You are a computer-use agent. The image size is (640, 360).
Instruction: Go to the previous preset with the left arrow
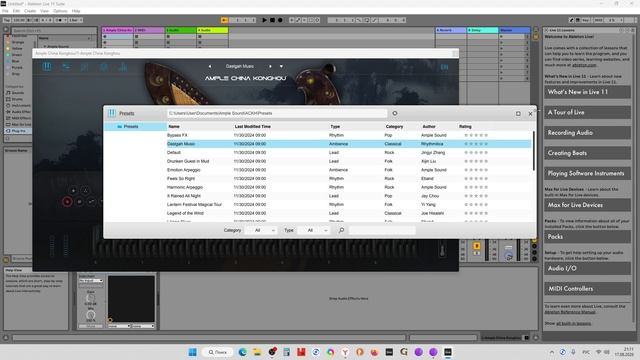pyautogui.click(x=210, y=66)
